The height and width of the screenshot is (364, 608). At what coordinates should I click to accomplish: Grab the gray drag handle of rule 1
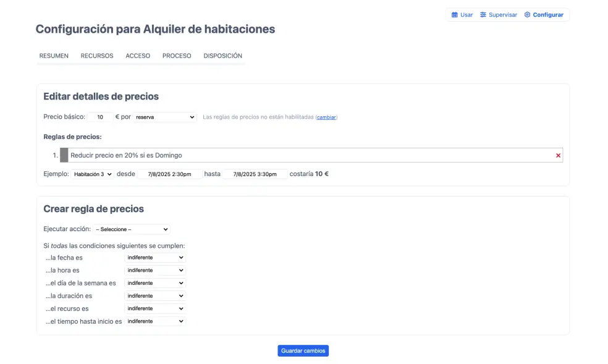[64, 155]
